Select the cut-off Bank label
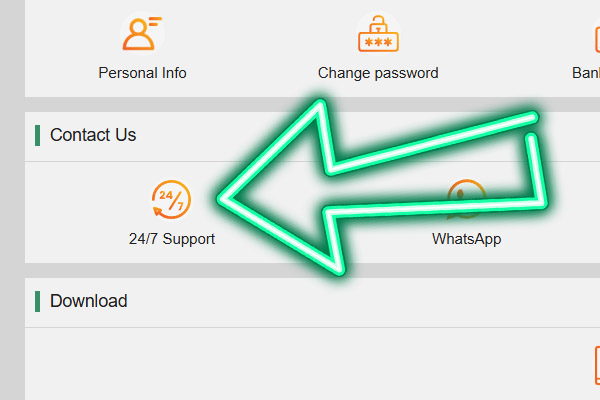This screenshot has height=400, width=600. pos(586,73)
